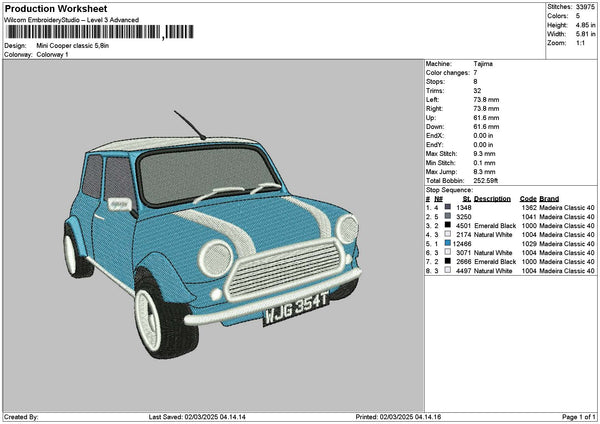Choose the white swatch beside 2174 stitches
The height and width of the screenshot is (424, 600).
tap(448, 234)
